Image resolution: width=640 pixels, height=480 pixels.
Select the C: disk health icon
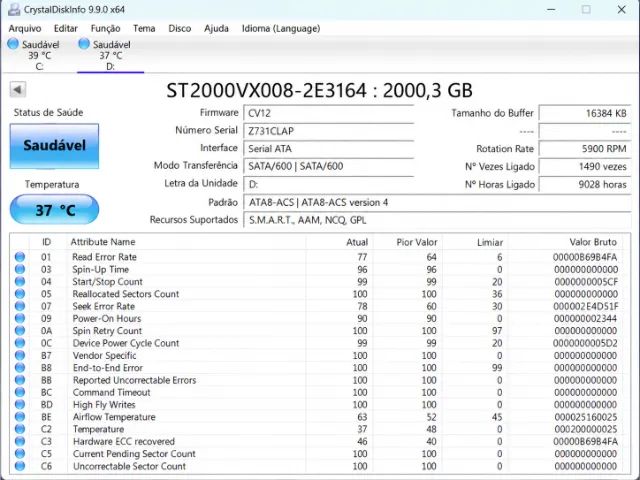click(x=13, y=44)
